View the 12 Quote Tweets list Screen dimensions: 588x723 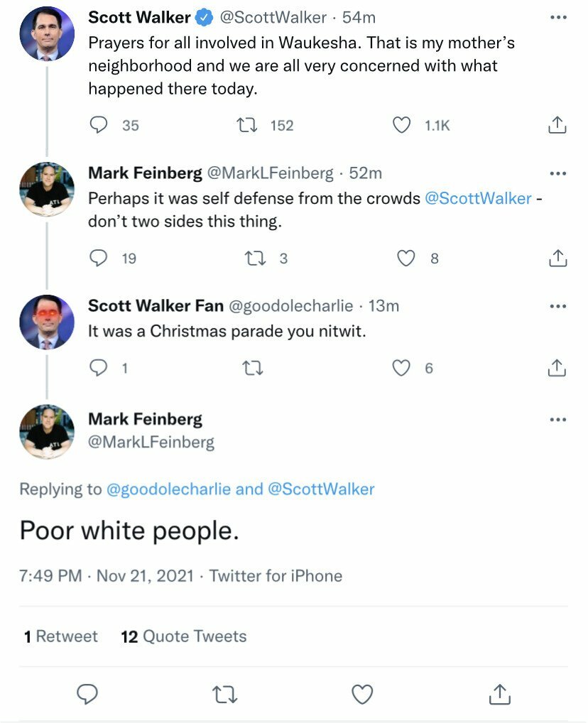pos(184,636)
